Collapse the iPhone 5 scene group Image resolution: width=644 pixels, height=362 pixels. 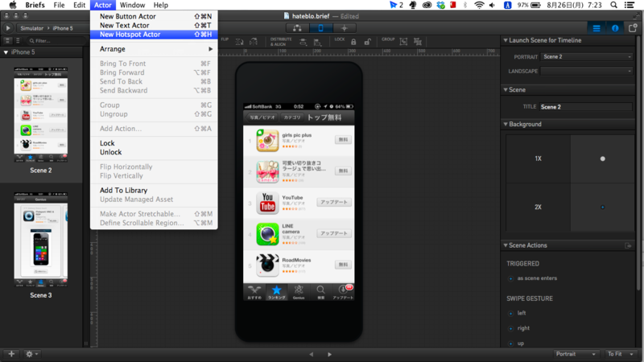tap(6, 52)
